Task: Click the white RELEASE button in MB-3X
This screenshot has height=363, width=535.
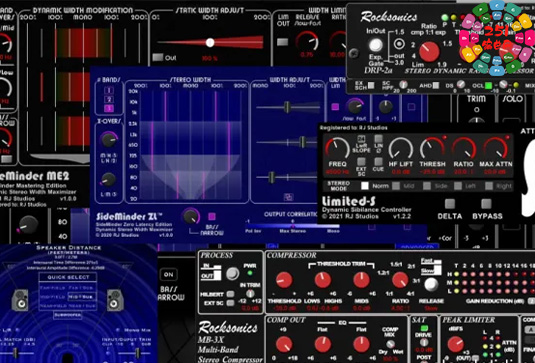Action: pos(431,284)
